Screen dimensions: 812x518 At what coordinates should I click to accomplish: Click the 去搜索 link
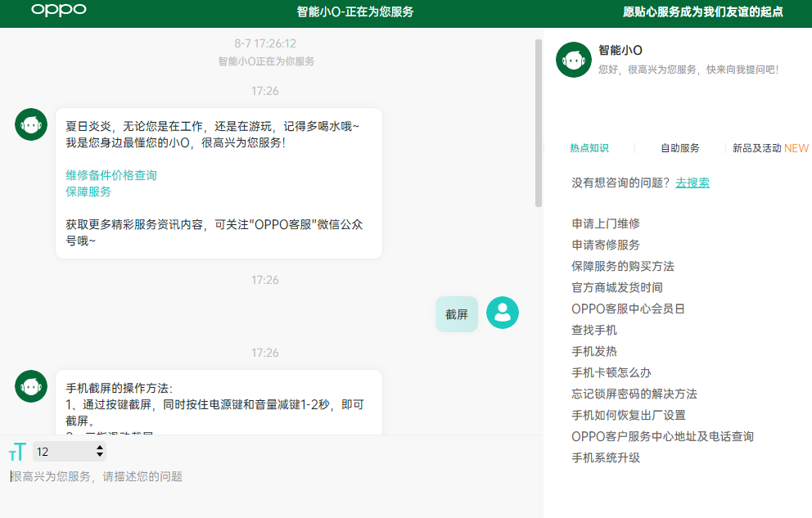[692, 182]
